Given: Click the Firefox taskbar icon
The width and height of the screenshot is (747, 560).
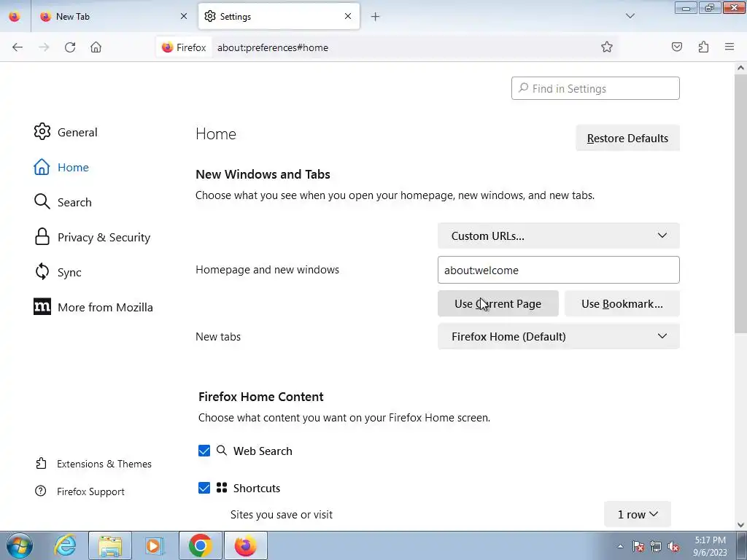Looking at the screenshot, I should [x=245, y=545].
